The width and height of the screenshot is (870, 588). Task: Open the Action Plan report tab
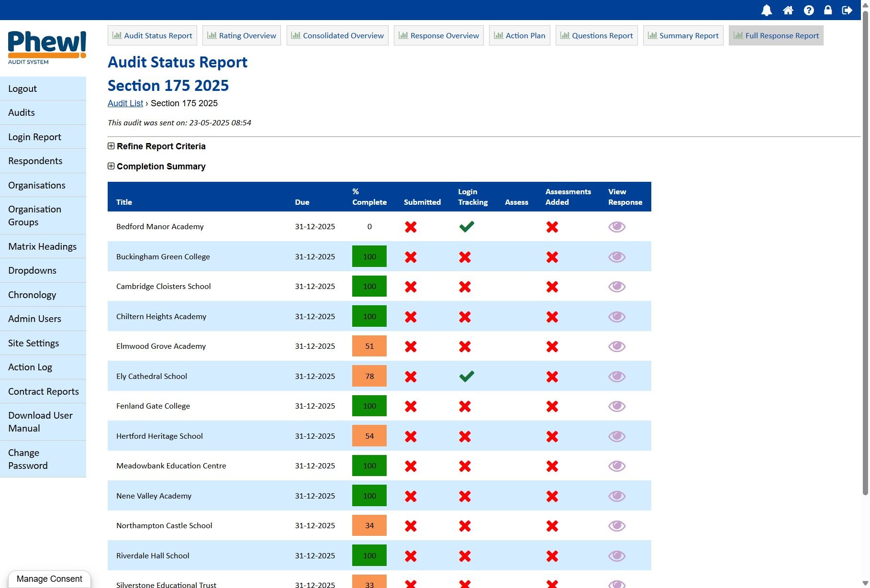519,35
